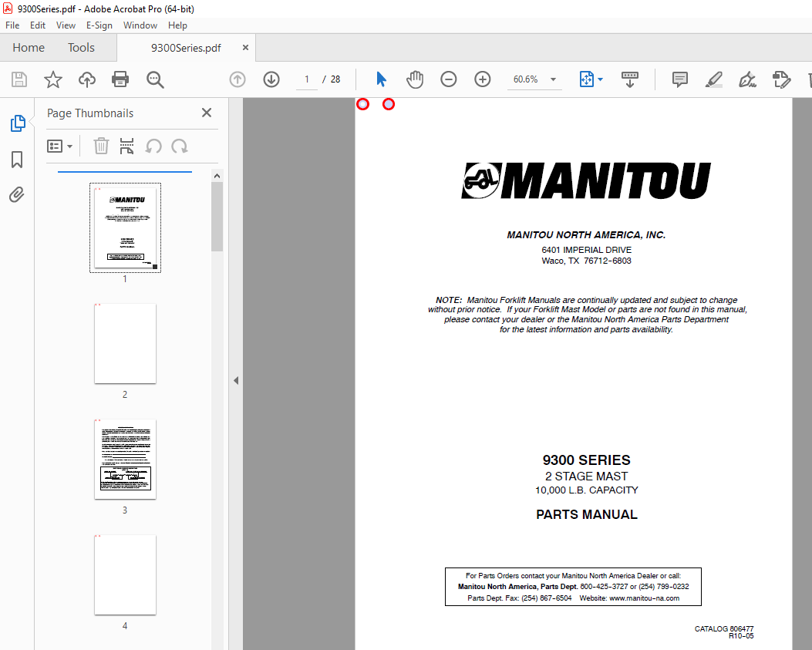The image size is (812, 650).
Task: Add a sticky note comment
Action: [x=680, y=79]
